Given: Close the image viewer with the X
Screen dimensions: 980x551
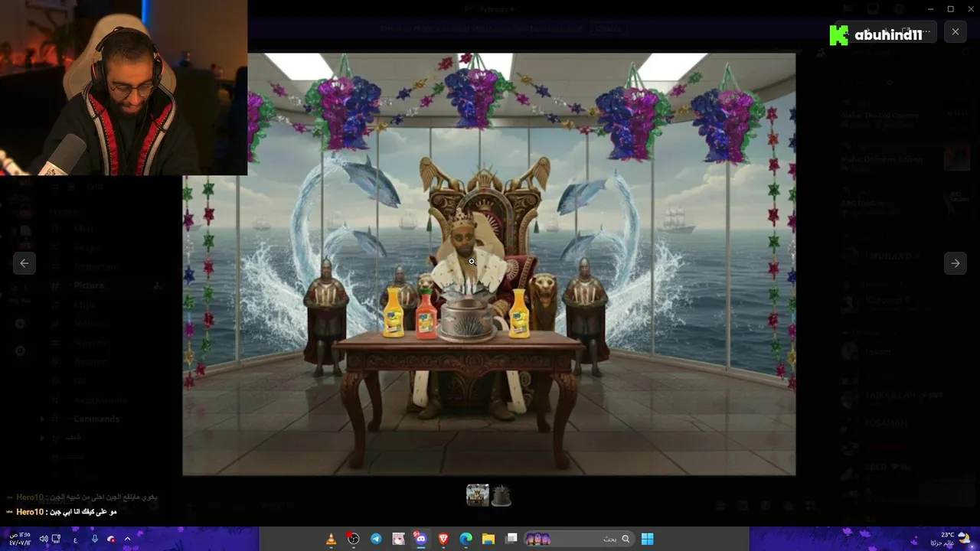Looking at the screenshot, I should pos(955,32).
